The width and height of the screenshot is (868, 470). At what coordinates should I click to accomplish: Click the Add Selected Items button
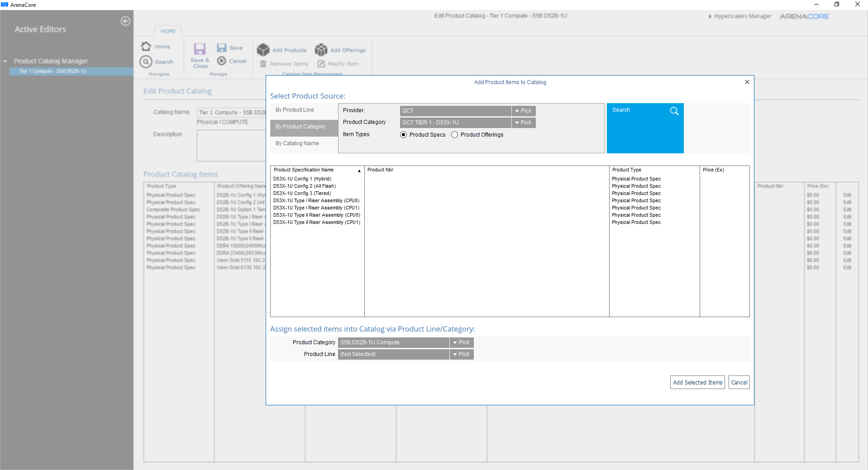point(697,382)
